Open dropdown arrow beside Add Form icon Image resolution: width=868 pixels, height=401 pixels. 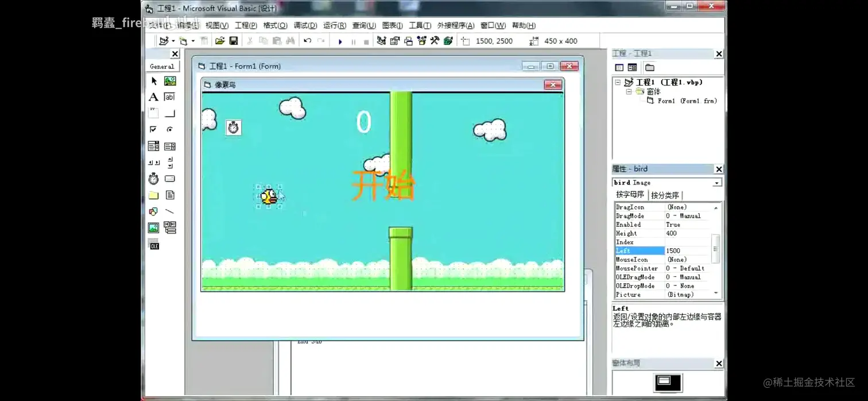pos(193,41)
